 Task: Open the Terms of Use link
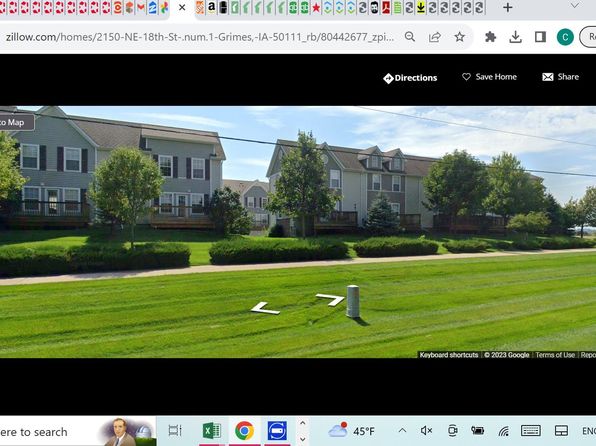555,355
